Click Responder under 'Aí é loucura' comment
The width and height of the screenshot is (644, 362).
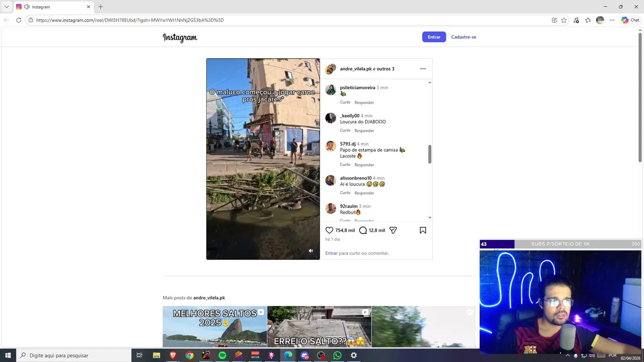[364, 193]
